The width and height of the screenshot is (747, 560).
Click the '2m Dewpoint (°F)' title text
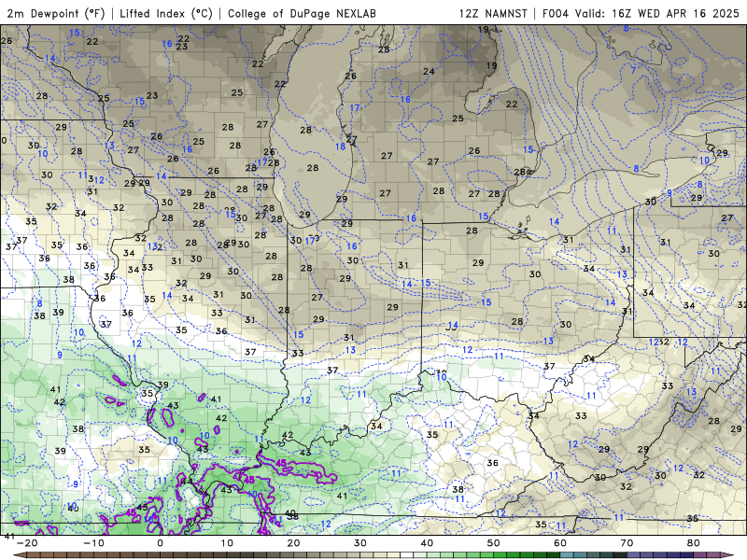tap(56, 13)
